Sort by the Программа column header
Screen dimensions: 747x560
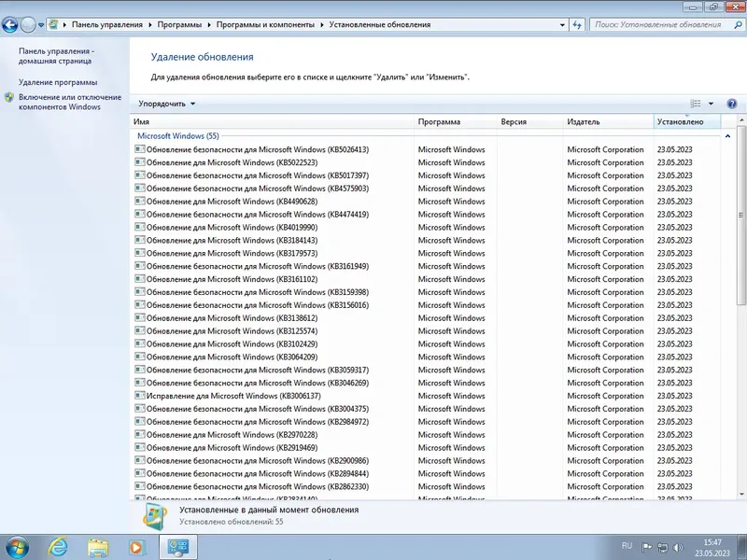456,122
